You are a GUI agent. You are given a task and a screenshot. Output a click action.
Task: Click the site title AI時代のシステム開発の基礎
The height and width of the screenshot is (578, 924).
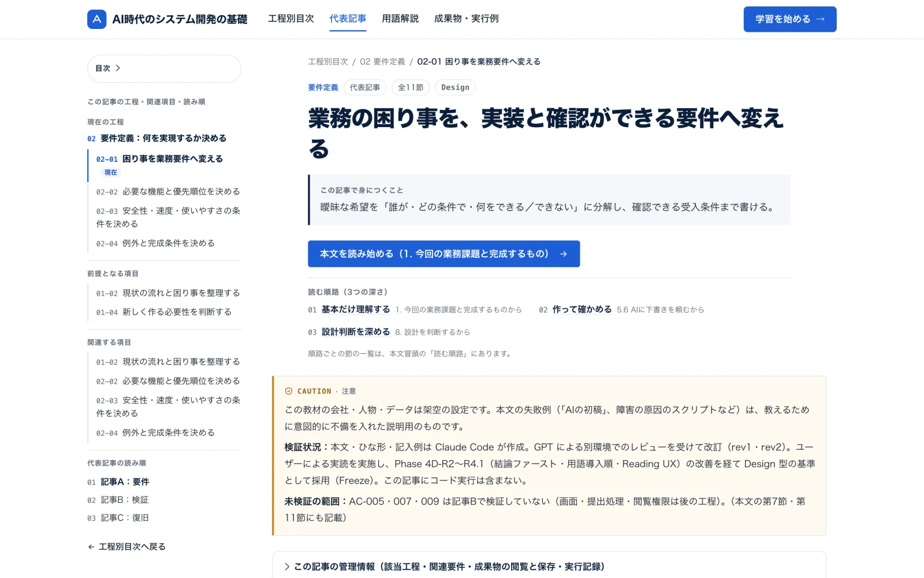[x=180, y=19]
